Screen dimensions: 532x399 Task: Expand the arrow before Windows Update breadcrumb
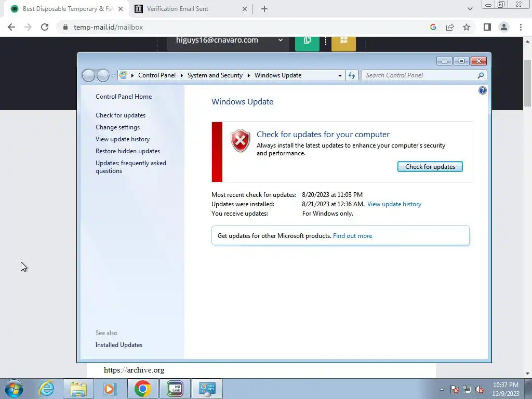pos(249,75)
